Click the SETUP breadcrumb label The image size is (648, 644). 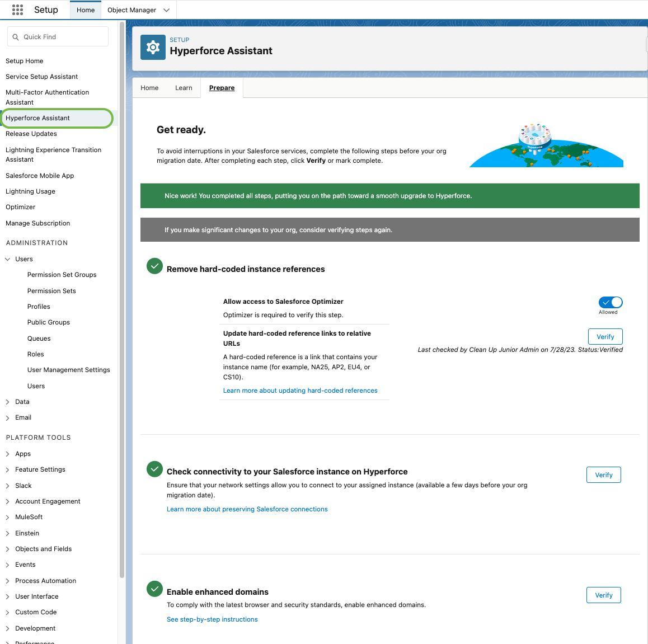180,40
